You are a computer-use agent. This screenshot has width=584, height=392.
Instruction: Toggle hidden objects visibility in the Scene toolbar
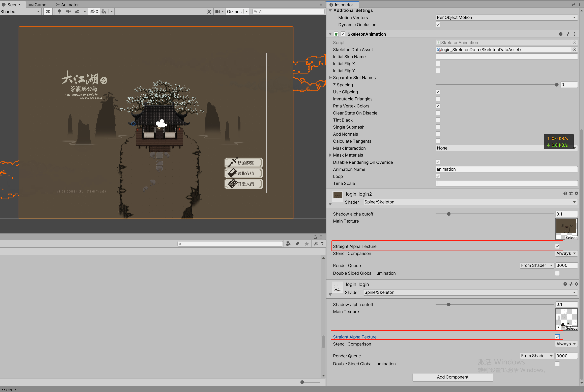tap(94, 11)
